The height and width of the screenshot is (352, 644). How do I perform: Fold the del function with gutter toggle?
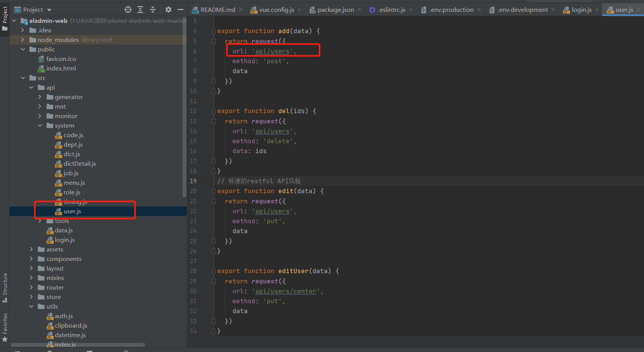(x=214, y=111)
